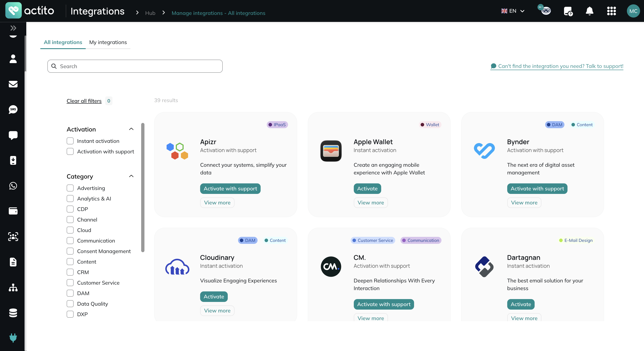
Task: Open the mobile push download sidebar icon
Action: (13, 160)
